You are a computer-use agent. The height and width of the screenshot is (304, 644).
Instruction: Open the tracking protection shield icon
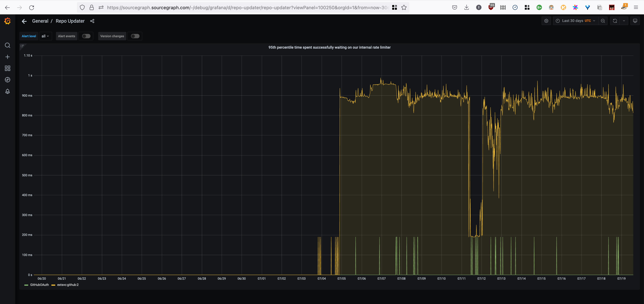(x=82, y=8)
